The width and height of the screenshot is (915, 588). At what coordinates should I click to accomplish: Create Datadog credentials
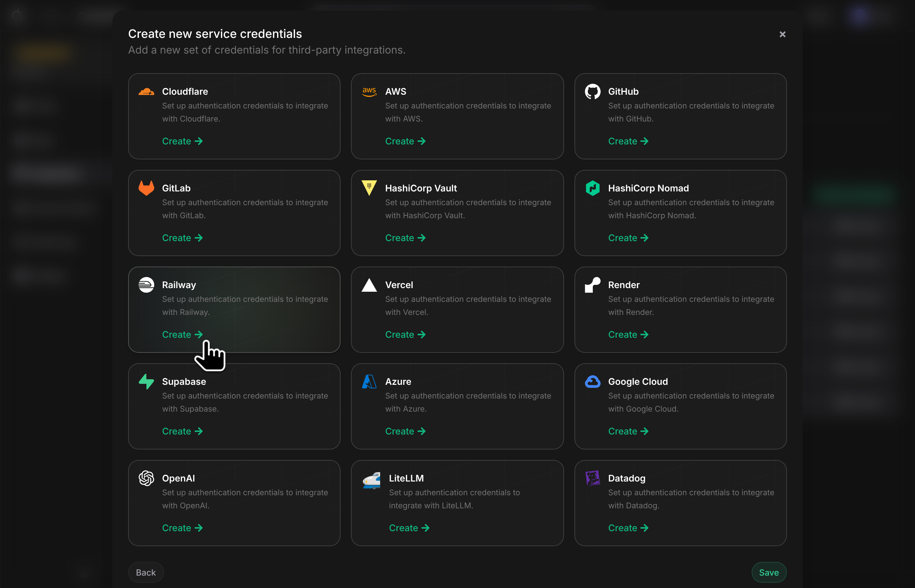tap(628, 528)
